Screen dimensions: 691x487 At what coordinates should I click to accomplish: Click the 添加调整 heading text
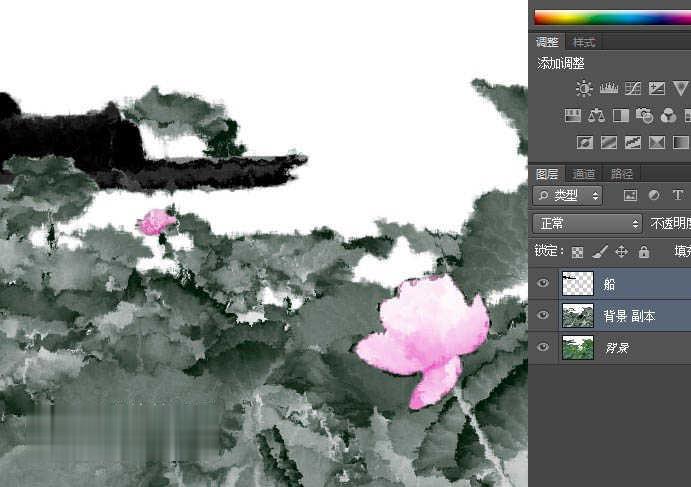(561, 64)
